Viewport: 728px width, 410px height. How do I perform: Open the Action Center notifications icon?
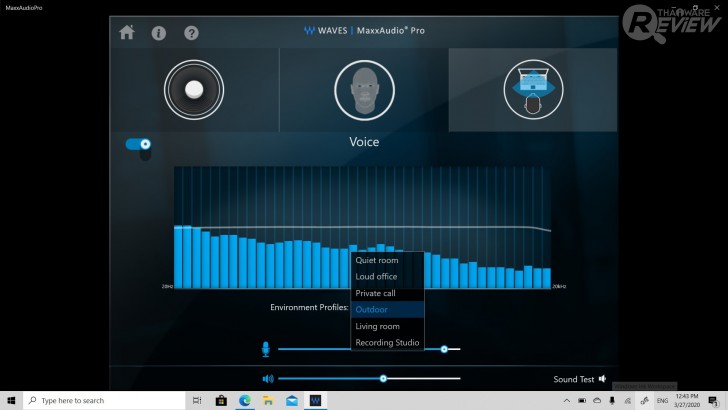pos(714,400)
